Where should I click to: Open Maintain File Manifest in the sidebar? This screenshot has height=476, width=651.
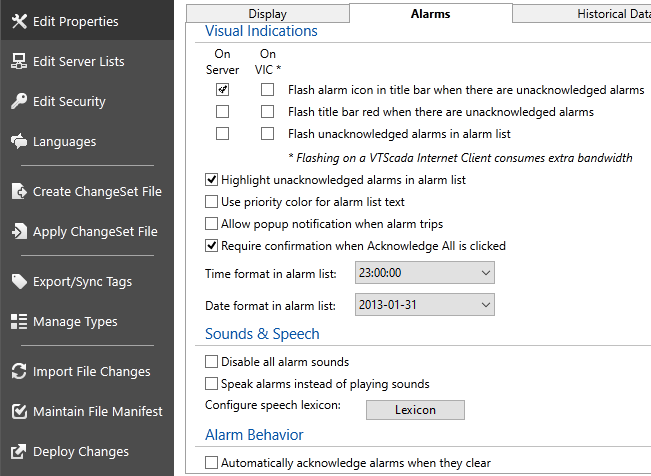coord(97,411)
